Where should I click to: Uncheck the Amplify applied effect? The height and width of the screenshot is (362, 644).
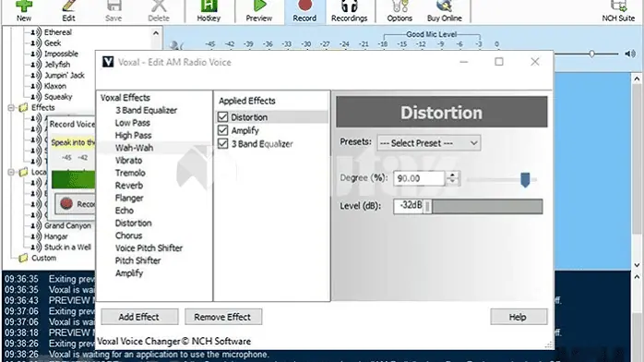point(222,130)
